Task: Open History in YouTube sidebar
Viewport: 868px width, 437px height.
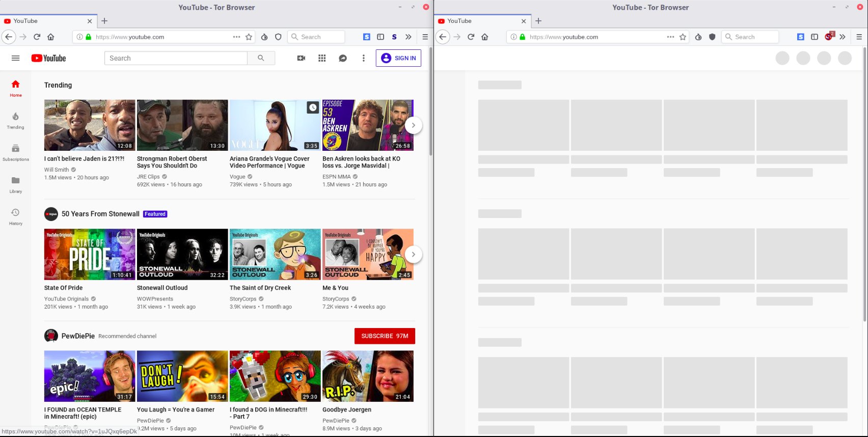Action: click(16, 217)
